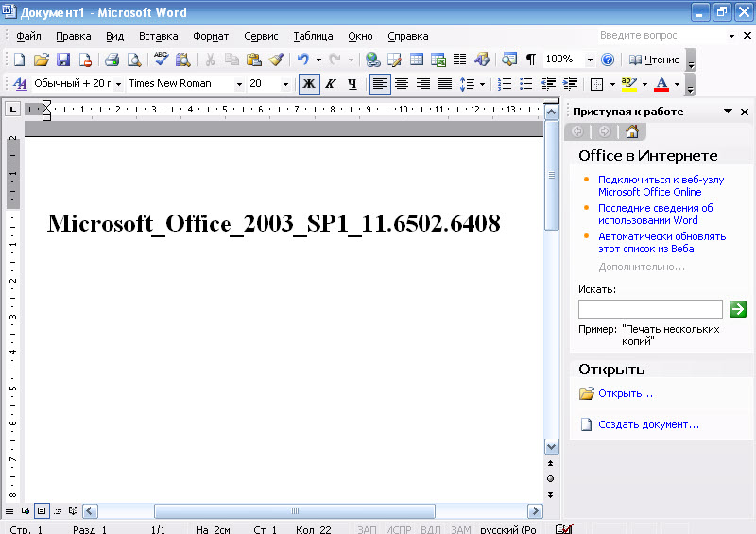The image size is (756, 534).
Task: Save document floppy disk icon
Action: 63,60
